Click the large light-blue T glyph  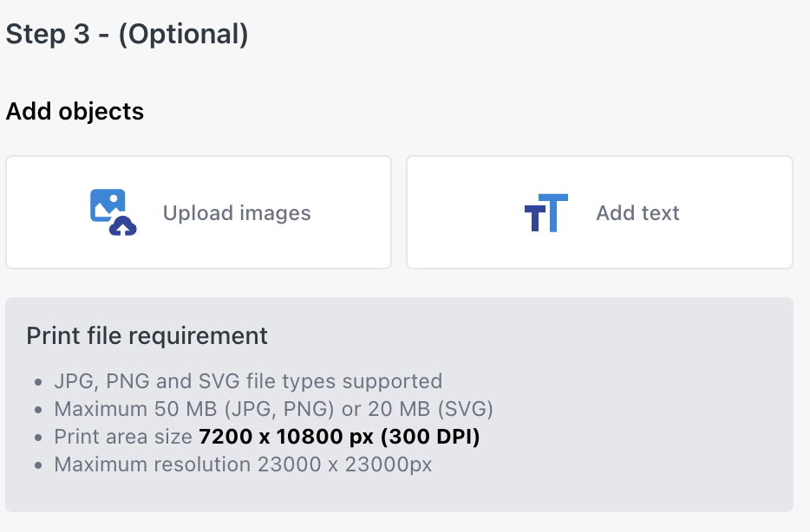(553, 213)
